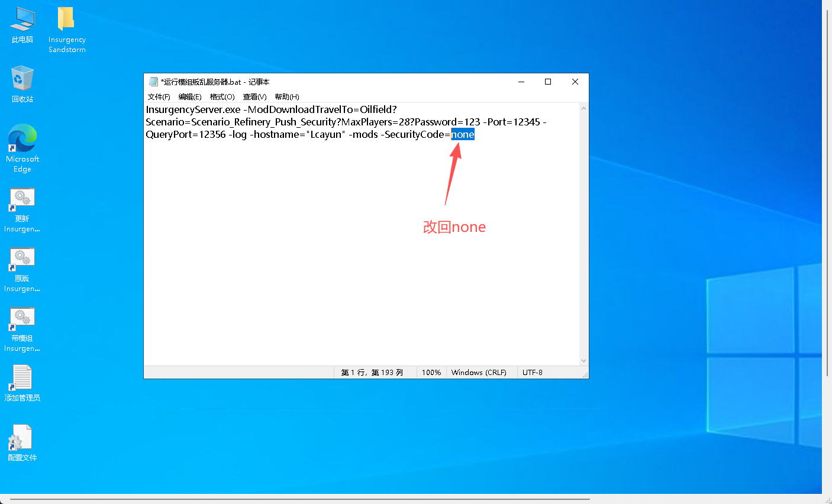Open the 帮助(H) menu
832x504 pixels.
click(287, 97)
